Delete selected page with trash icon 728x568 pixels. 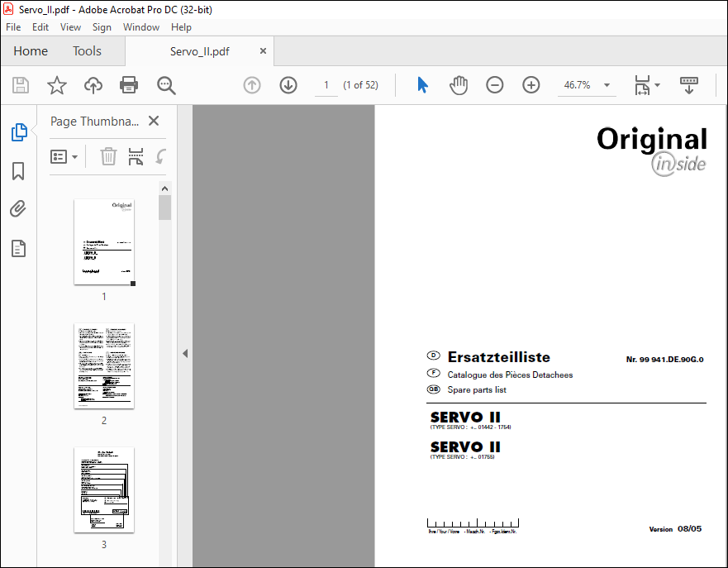(108, 156)
